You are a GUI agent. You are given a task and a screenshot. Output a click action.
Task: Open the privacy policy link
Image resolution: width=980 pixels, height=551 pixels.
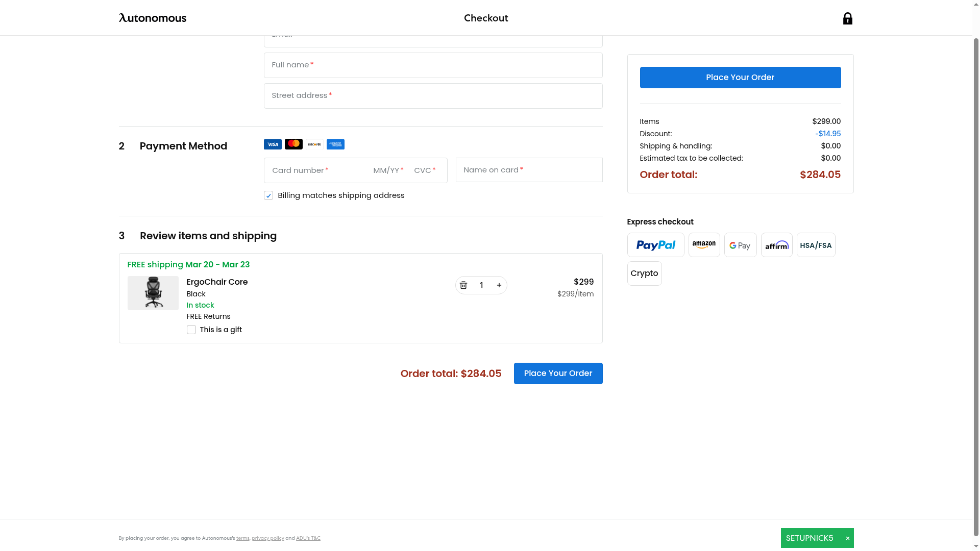[x=267, y=538]
